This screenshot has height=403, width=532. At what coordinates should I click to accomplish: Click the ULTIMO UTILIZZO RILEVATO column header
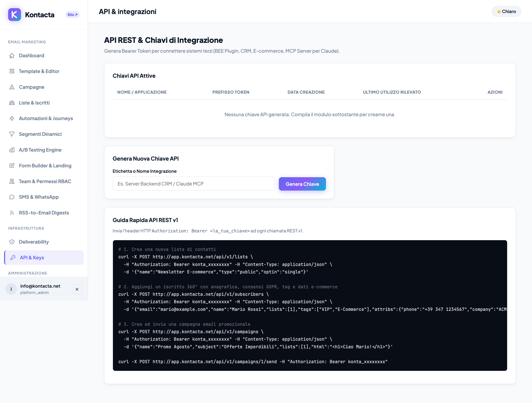392,92
